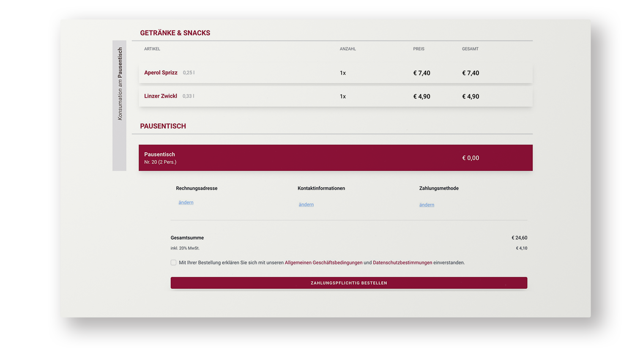The image size is (643, 364).
Task: Click the GESAMT column header
Action: point(470,49)
